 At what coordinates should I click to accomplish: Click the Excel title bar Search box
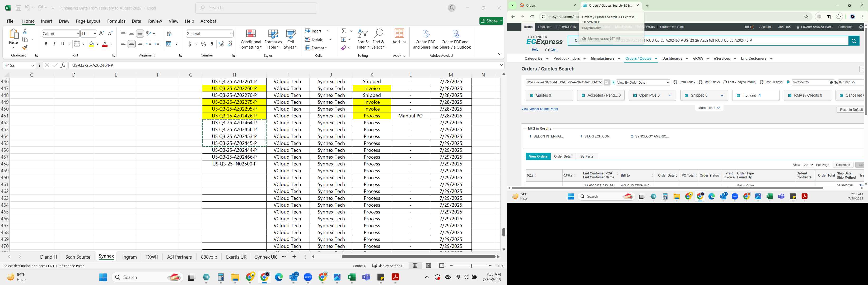click(x=256, y=8)
